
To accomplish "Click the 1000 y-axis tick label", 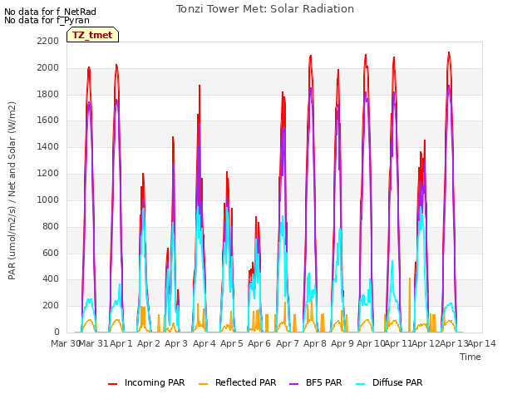I will click(48, 199).
